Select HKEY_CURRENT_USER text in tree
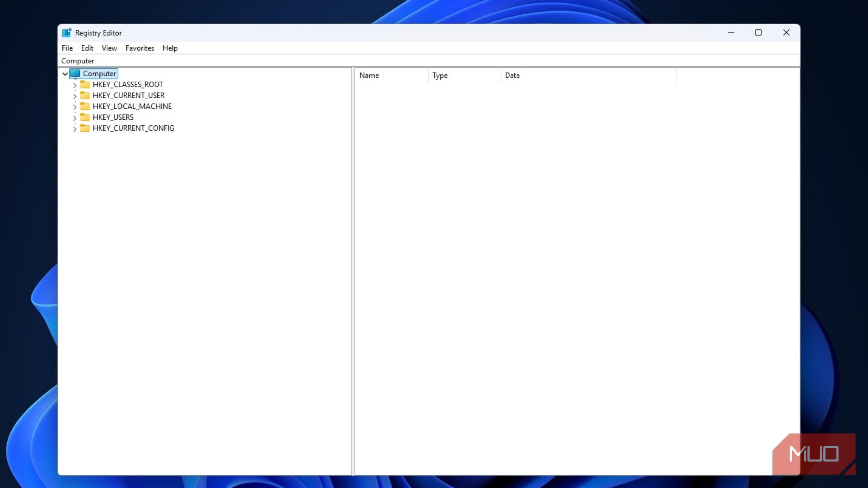The width and height of the screenshot is (868, 488). point(129,95)
